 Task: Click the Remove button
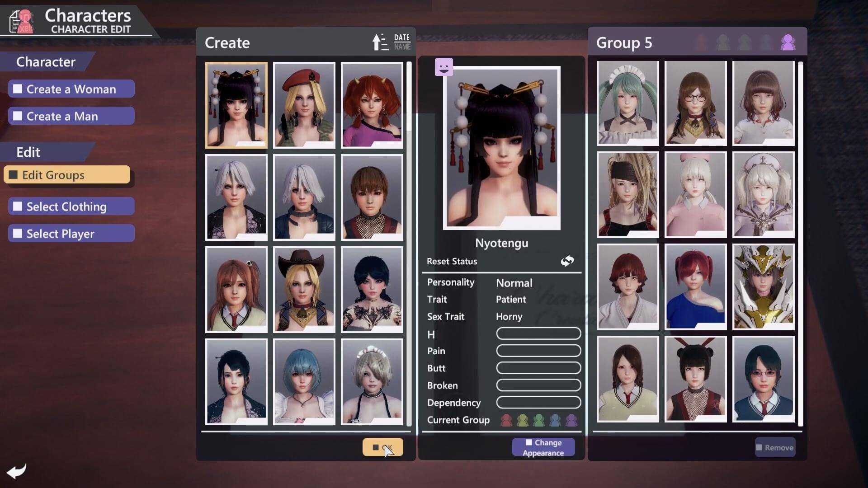click(x=775, y=447)
